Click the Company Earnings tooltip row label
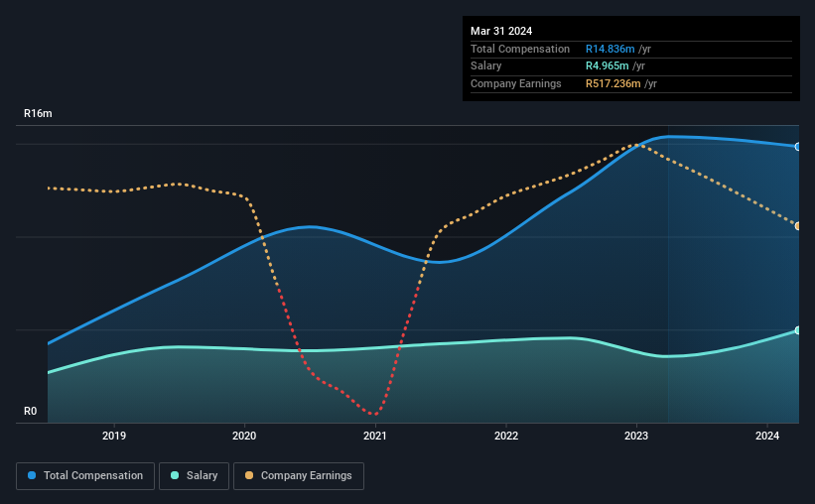815x504 pixels. click(x=515, y=83)
